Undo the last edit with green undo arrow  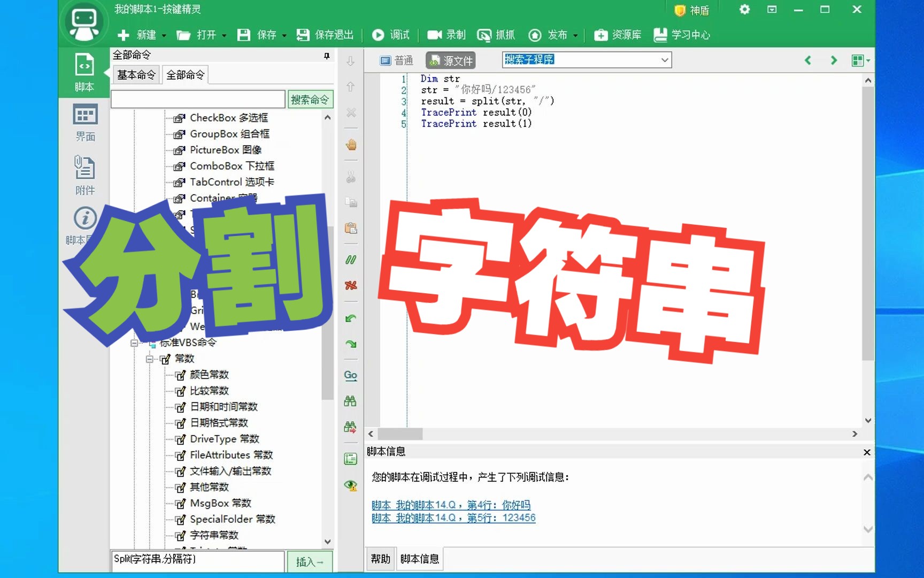point(350,318)
